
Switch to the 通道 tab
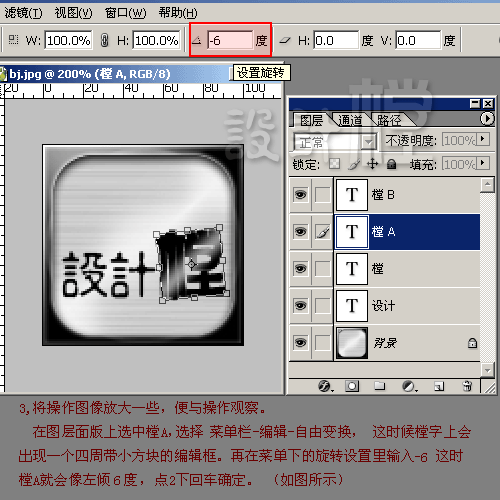350,120
